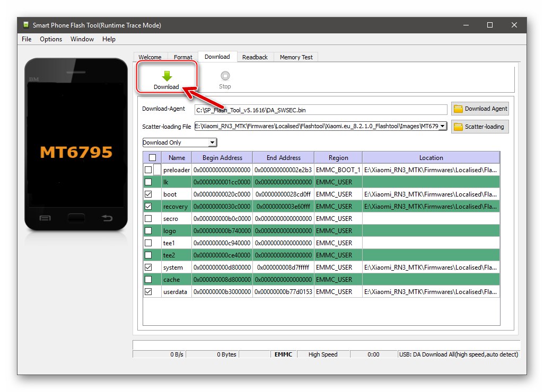Select the Download tab
Image resolution: width=544 pixels, height=392 pixels.
[217, 57]
